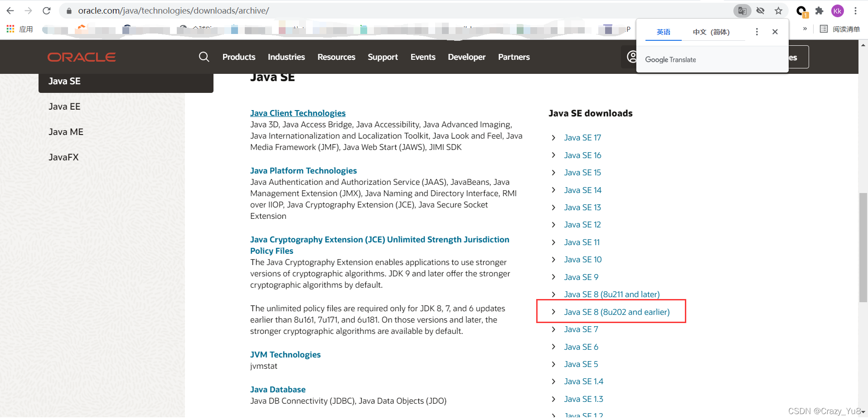868x420 pixels.
Task: Click the Oracle logo
Action: click(82, 57)
